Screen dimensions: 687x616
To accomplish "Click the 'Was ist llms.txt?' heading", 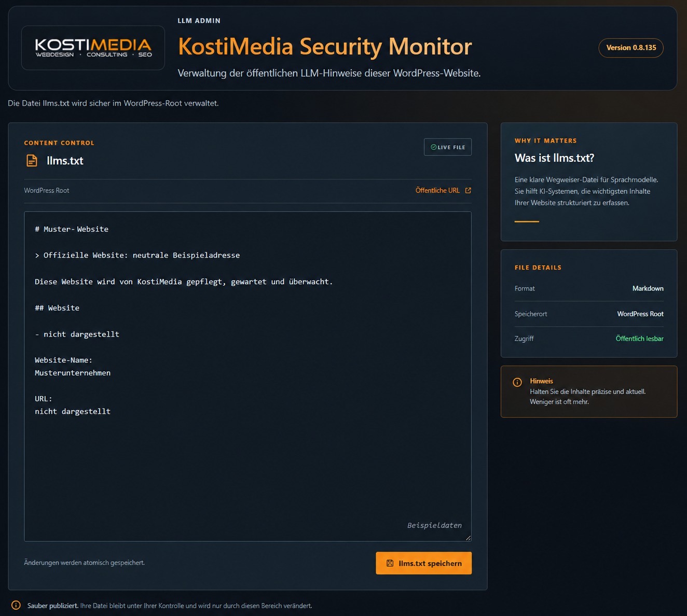I will click(554, 158).
